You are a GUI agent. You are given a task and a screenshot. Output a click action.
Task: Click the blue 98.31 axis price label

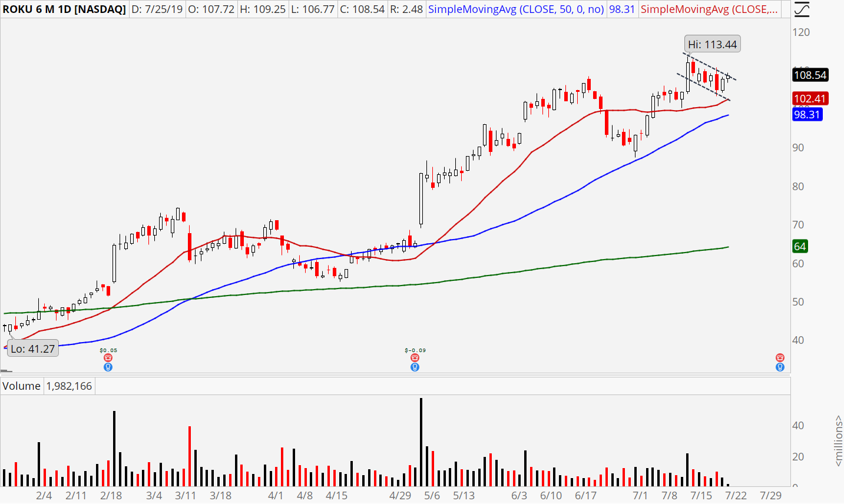[x=807, y=114]
